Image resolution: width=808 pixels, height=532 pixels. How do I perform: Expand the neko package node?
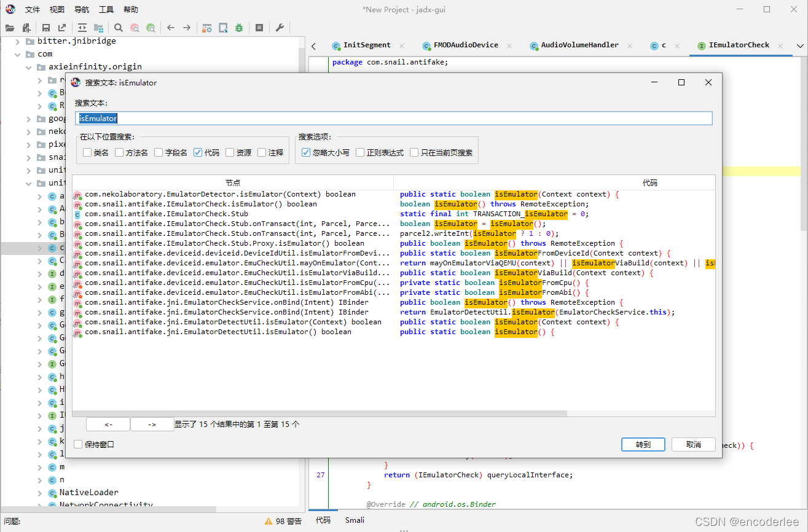[28, 131]
